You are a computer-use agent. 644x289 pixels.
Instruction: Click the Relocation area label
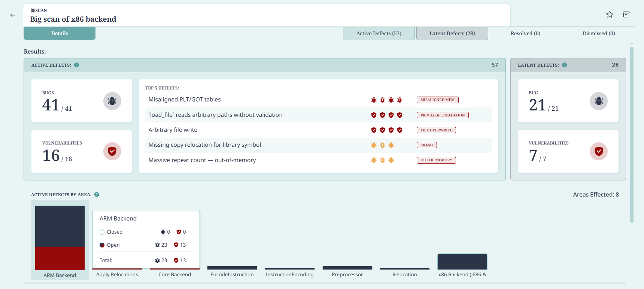click(405, 274)
